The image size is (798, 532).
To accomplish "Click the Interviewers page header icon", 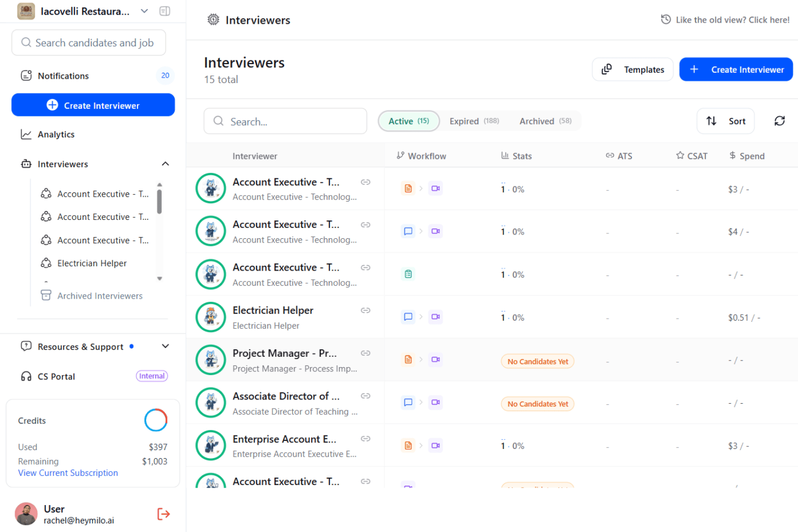I will pyautogui.click(x=214, y=20).
